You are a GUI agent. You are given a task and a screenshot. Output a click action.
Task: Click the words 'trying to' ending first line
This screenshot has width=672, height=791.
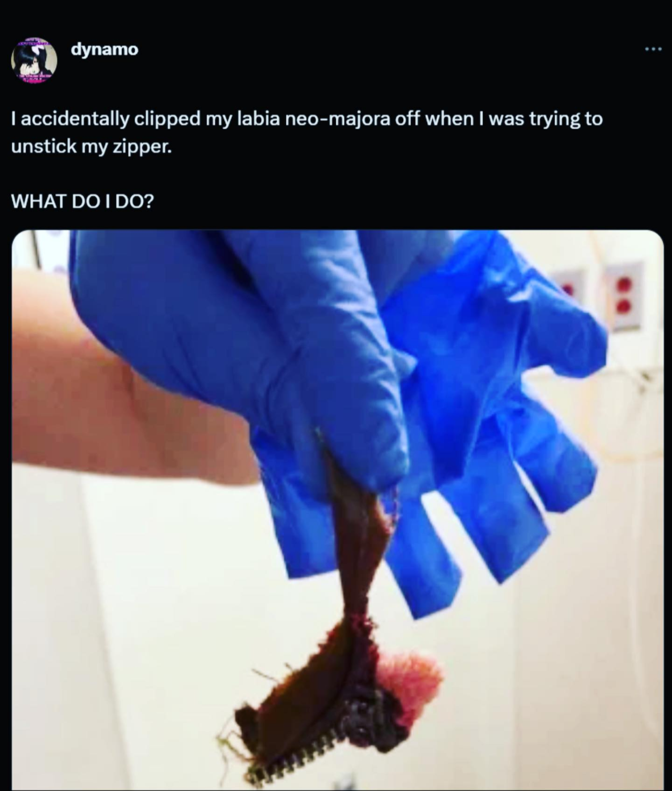click(565, 120)
